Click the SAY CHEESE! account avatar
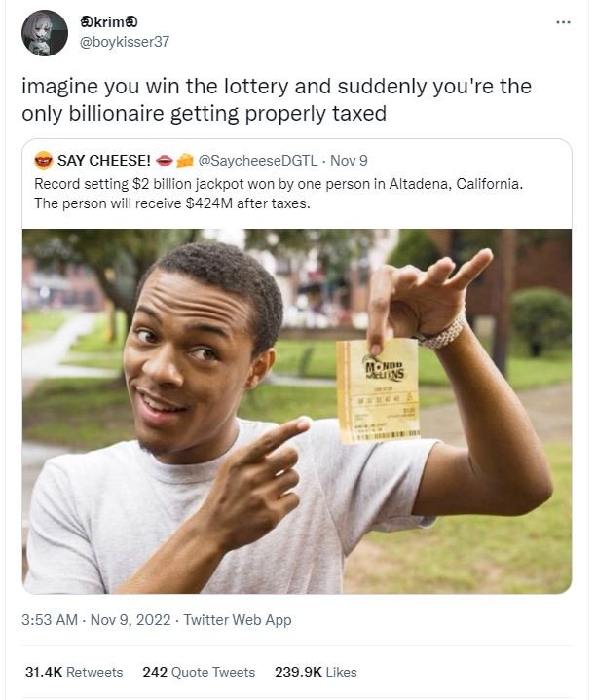Viewport: 596px width, 700px height. (43, 161)
